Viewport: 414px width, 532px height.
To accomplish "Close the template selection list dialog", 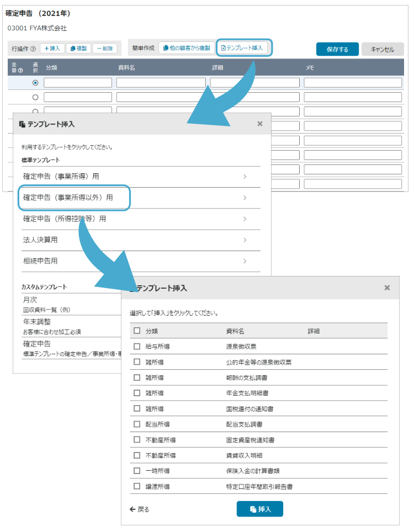I will coord(387,288).
